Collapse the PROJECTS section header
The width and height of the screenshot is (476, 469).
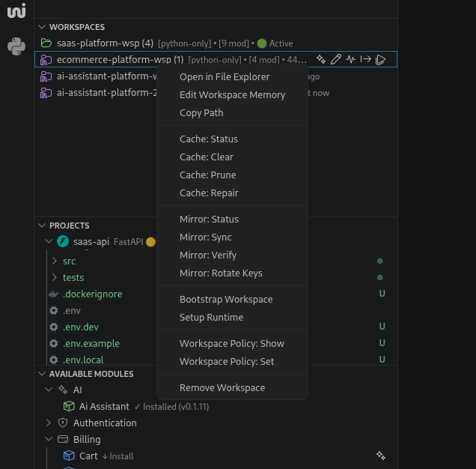pyautogui.click(x=42, y=226)
